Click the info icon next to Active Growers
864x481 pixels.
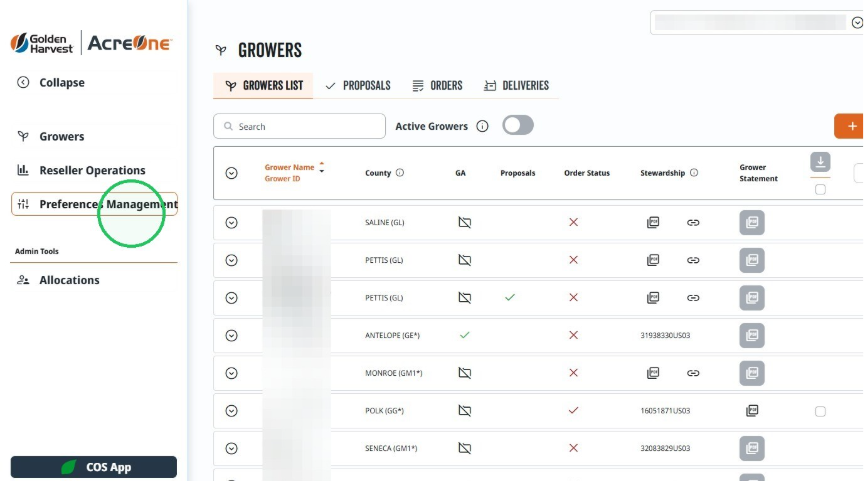coord(482,126)
